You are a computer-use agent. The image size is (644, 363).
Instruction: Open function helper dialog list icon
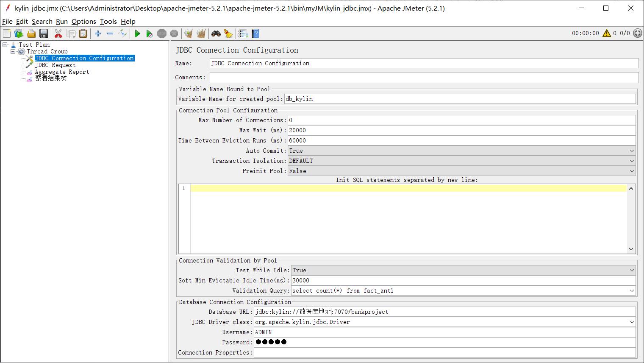243,34
